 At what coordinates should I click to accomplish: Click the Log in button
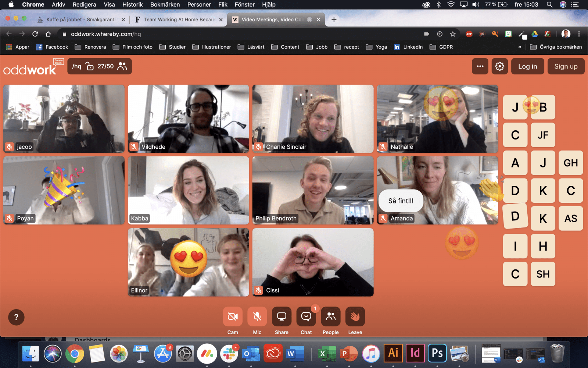coord(527,66)
